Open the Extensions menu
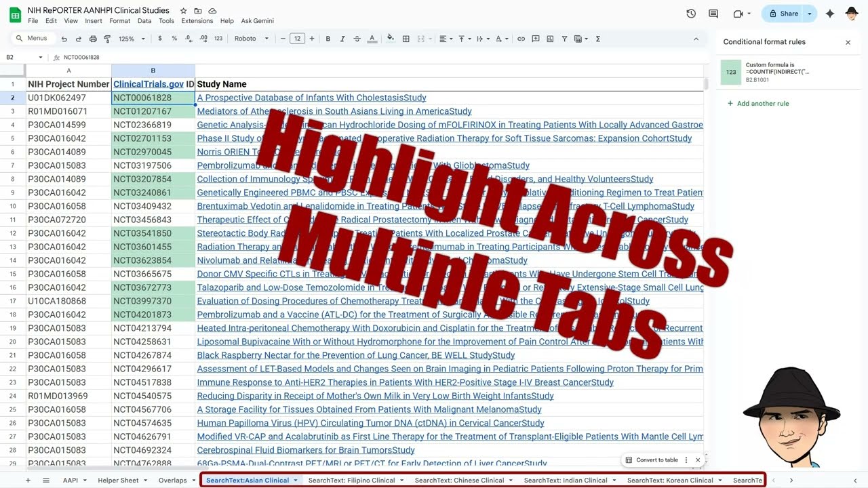This screenshot has width=868, height=488. 197,21
